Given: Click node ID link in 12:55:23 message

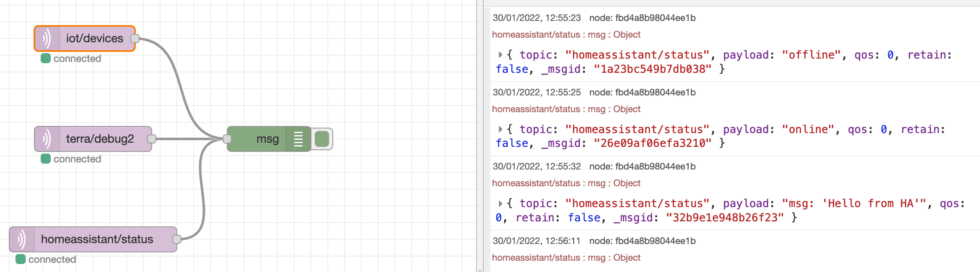Looking at the screenshot, I should (x=642, y=18).
